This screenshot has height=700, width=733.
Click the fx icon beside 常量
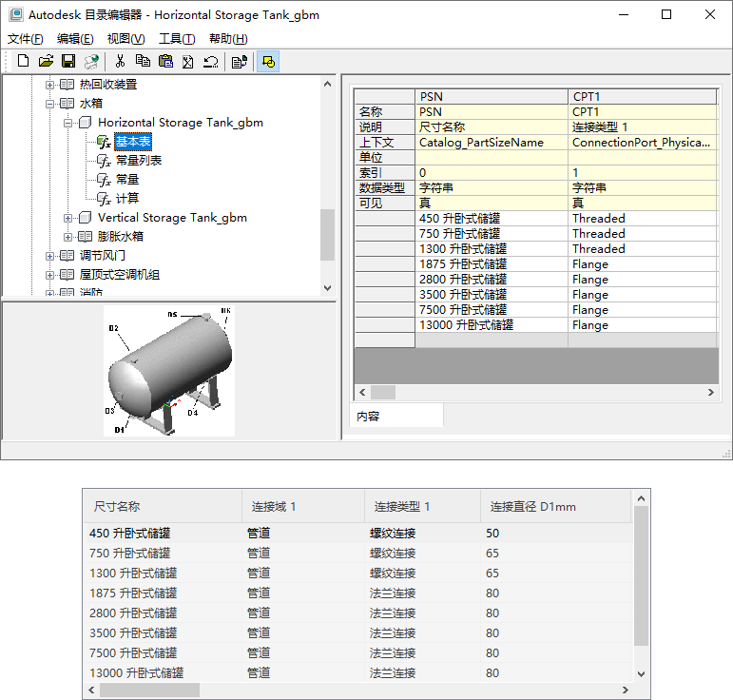pos(104,180)
